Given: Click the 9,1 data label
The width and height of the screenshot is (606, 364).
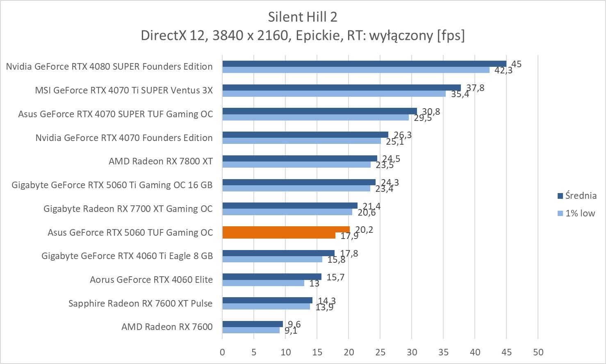Looking at the screenshot, I should click(291, 331).
